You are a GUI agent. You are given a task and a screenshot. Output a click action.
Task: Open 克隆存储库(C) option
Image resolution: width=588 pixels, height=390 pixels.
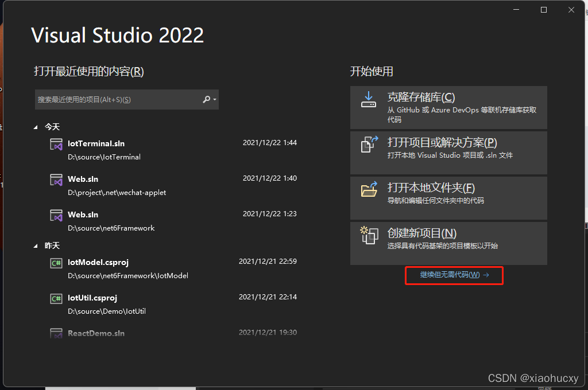pyautogui.click(x=448, y=107)
